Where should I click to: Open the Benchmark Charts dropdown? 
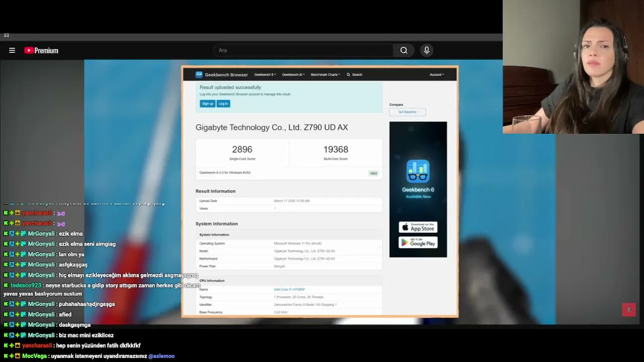[x=326, y=74]
